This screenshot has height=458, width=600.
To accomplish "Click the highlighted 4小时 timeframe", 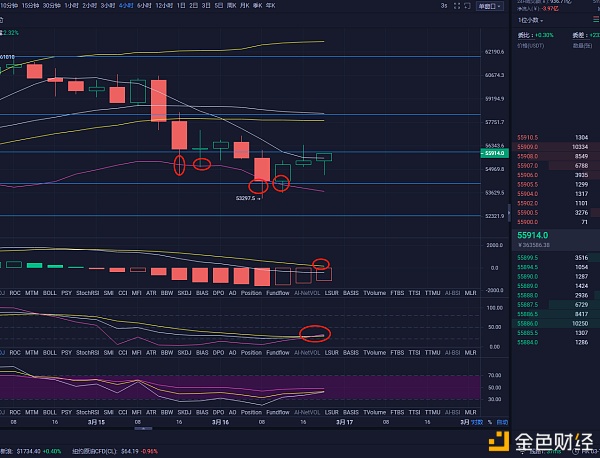I will pos(126,6).
